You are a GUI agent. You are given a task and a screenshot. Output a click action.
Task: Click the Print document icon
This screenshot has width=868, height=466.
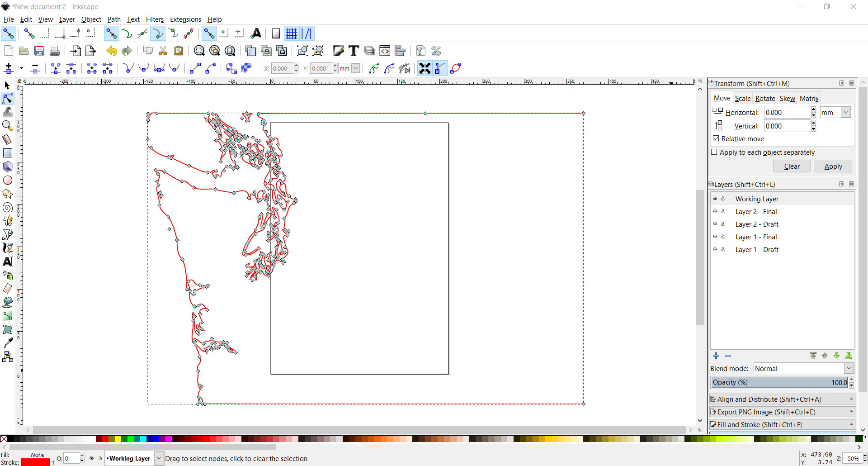click(x=55, y=51)
